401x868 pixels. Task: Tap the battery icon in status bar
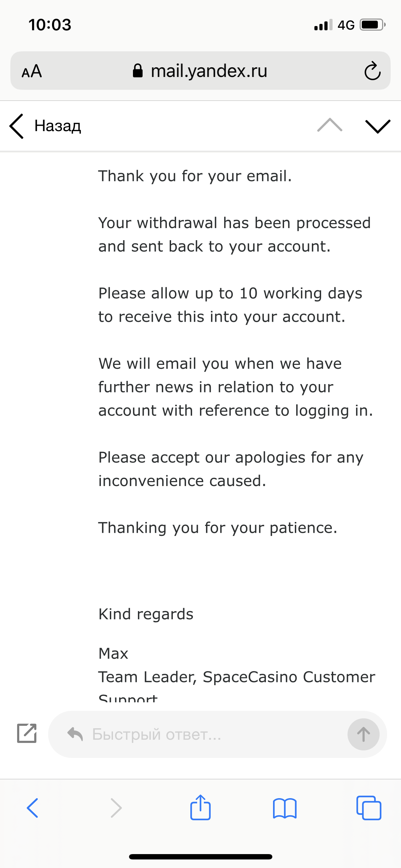point(372,25)
